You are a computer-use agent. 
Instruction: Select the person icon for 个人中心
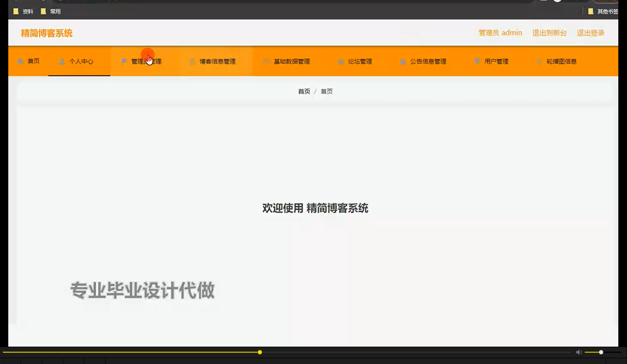tap(62, 61)
